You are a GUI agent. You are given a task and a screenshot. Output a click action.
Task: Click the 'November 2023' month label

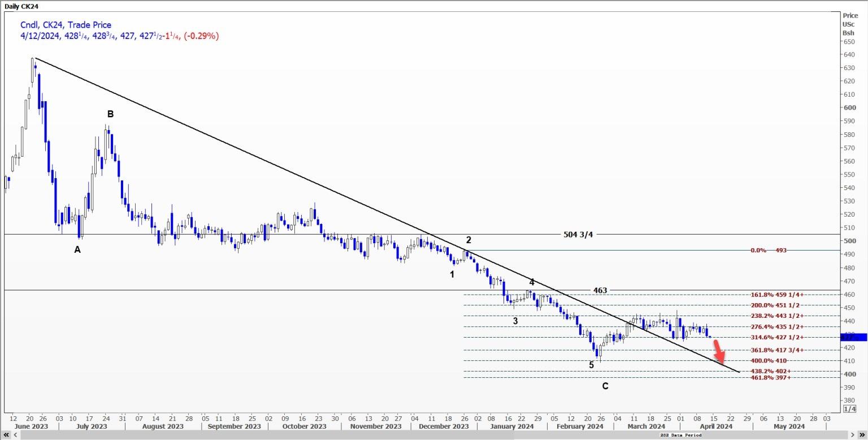pyautogui.click(x=376, y=426)
